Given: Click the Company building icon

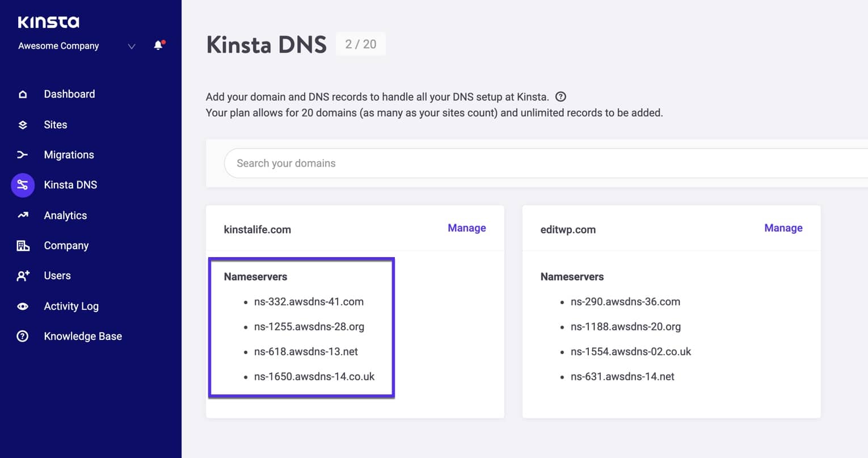Looking at the screenshot, I should (23, 245).
